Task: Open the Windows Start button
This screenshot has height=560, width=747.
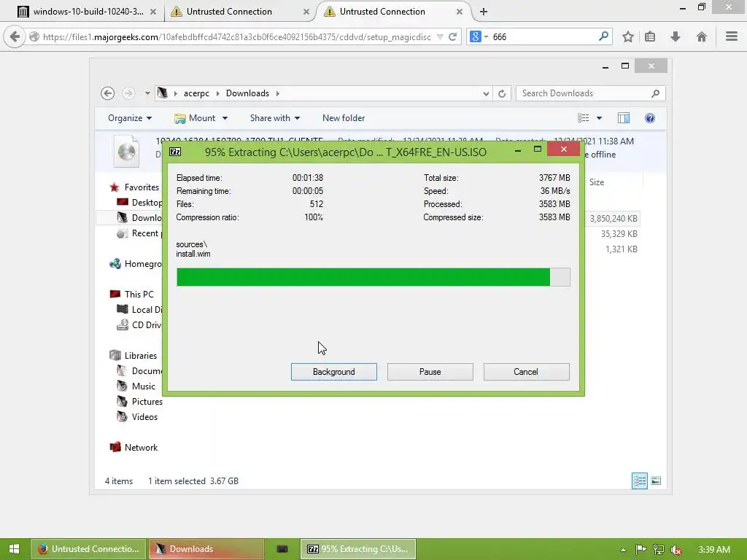Action: click(x=15, y=549)
